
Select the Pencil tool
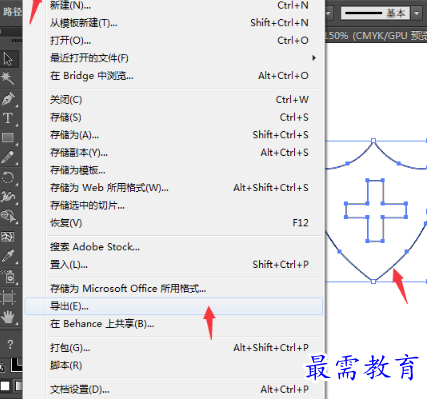pyautogui.click(x=8, y=157)
